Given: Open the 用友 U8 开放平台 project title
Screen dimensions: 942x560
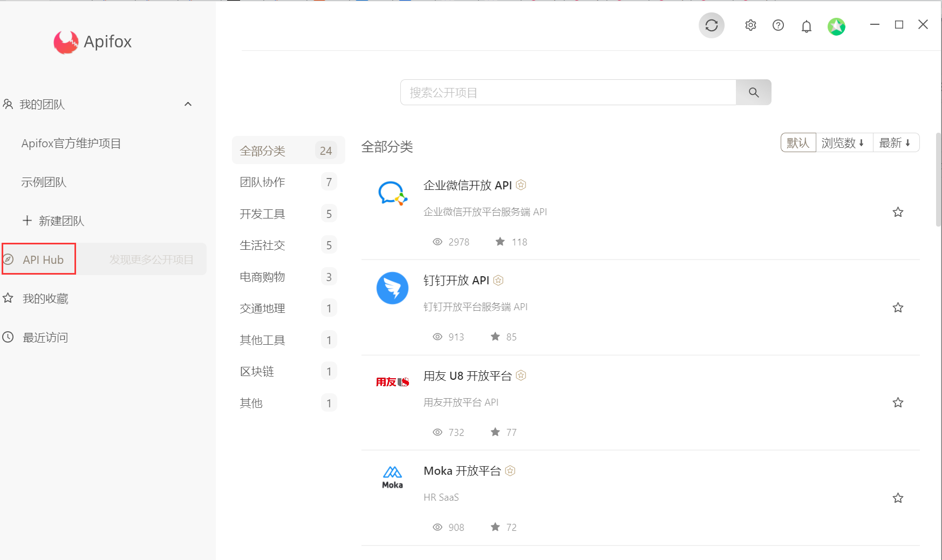Looking at the screenshot, I should click(467, 375).
